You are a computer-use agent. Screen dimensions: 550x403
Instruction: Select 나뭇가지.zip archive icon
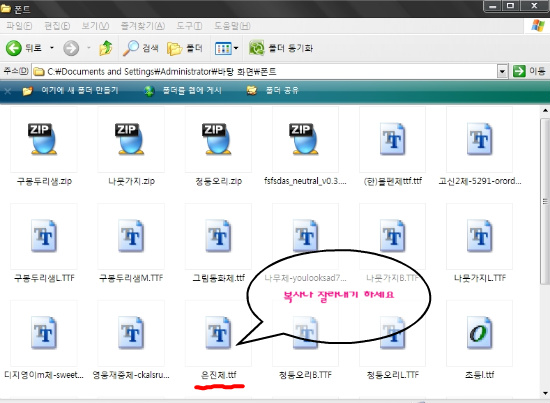(131, 139)
